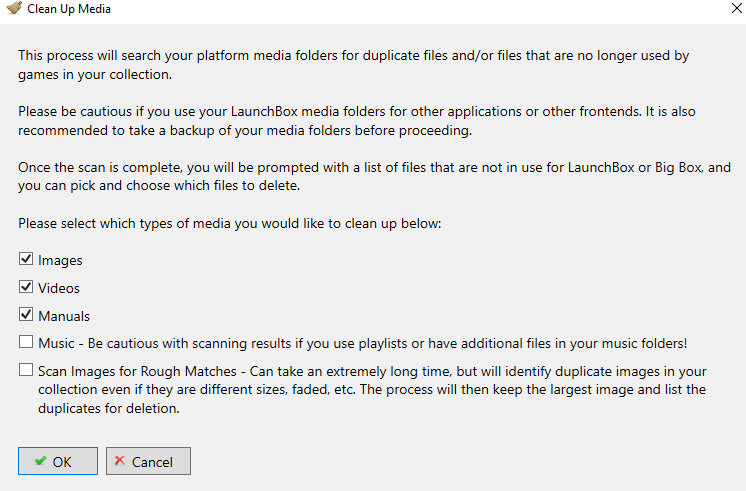Screen dimensions: 746x491
Task: Click the red X icon on Cancel
Action: pos(119,461)
